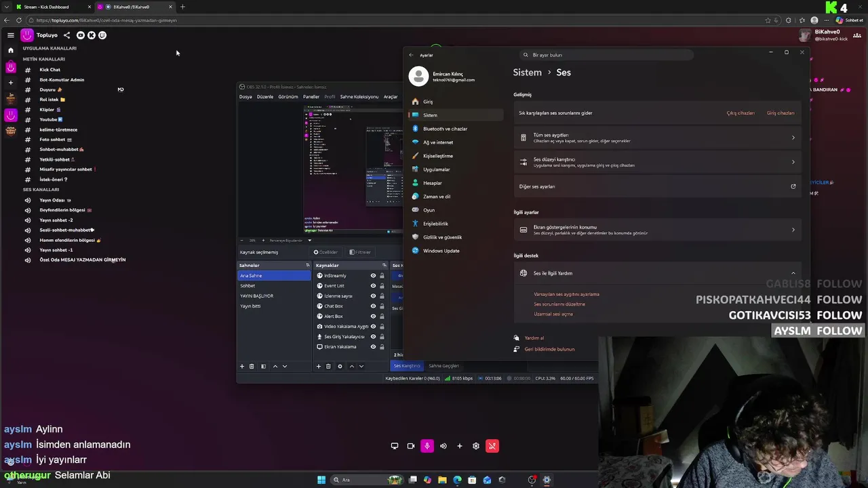Leave voice call with red button
Screen dimensions: 868x488
click(x=492, y=446)
